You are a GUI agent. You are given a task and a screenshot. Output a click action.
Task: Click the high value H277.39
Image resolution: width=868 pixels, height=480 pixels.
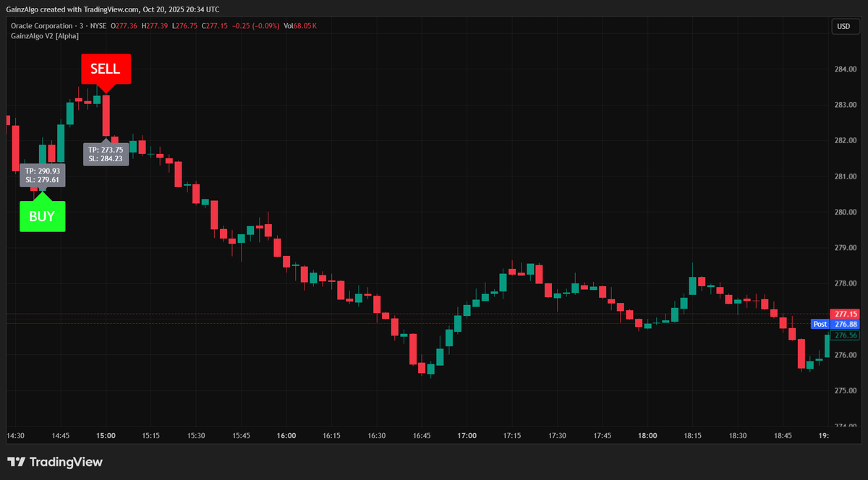point(155,26)
